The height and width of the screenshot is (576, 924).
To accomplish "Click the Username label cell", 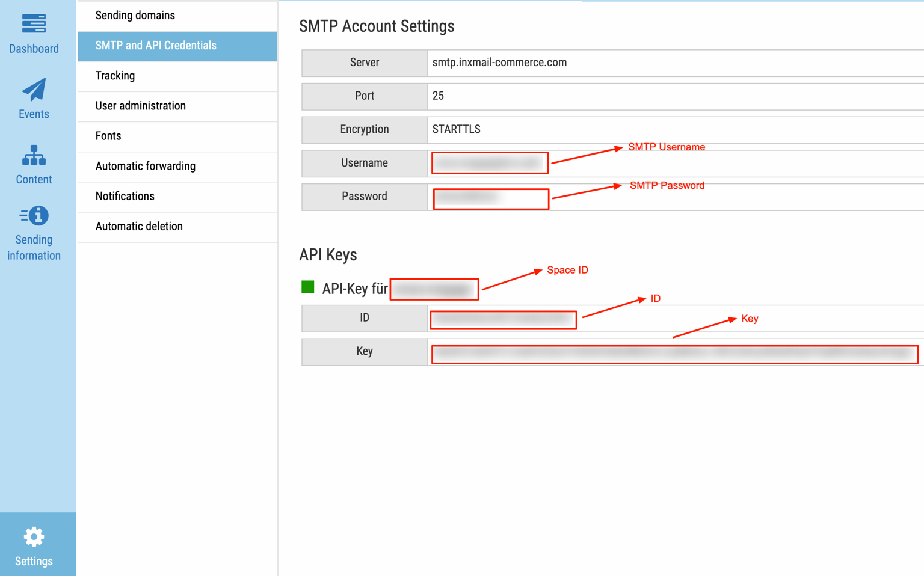I will pyautogui.click(x=365, y=163).
